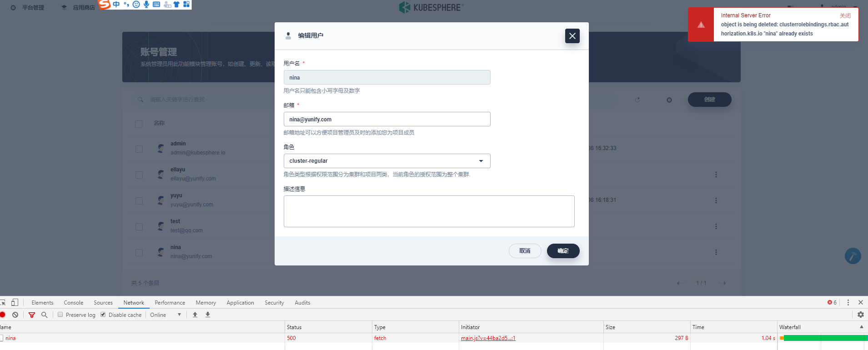
Task: Open more actions for the yuyu row
Action: coord(716,200)
